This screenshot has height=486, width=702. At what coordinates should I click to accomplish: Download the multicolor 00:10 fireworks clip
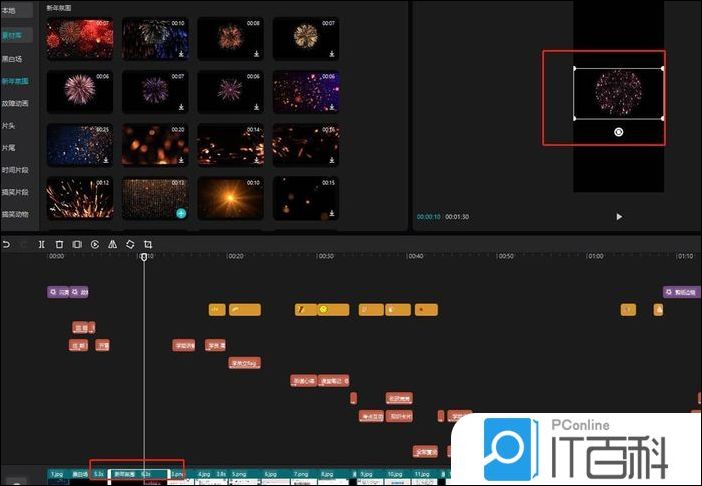point(181,54)
